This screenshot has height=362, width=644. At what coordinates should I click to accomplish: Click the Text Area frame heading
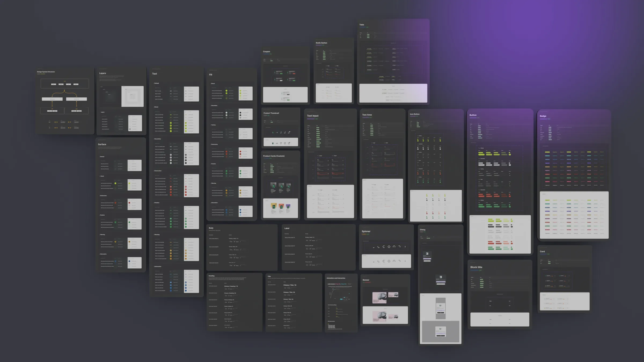coord(367,115)
